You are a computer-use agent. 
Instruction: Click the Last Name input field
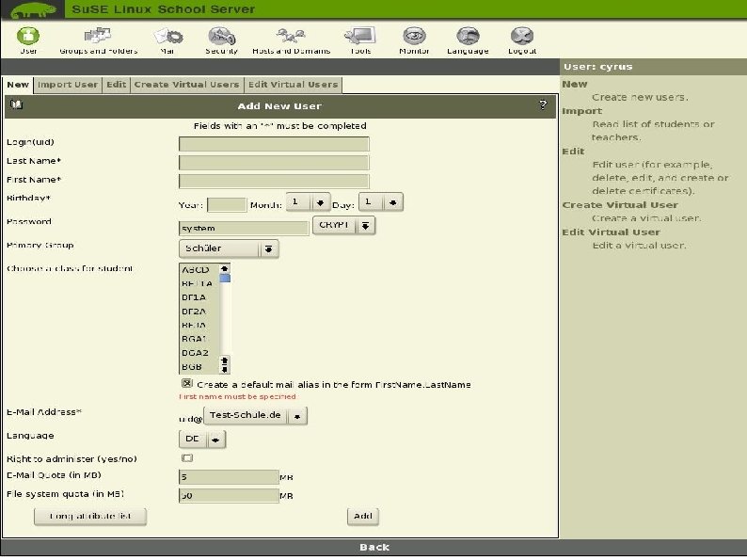click(x=274, y=163)
